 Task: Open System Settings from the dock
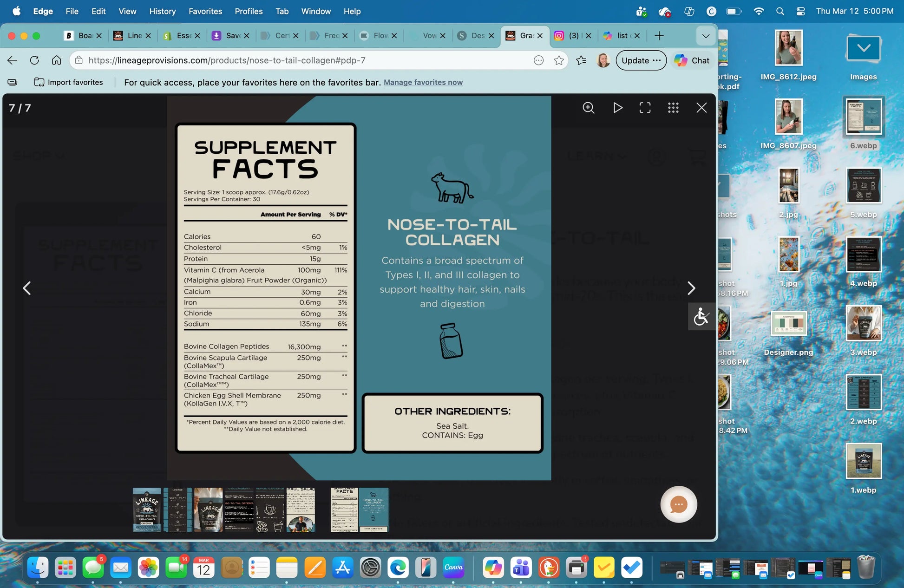(370, 568)
